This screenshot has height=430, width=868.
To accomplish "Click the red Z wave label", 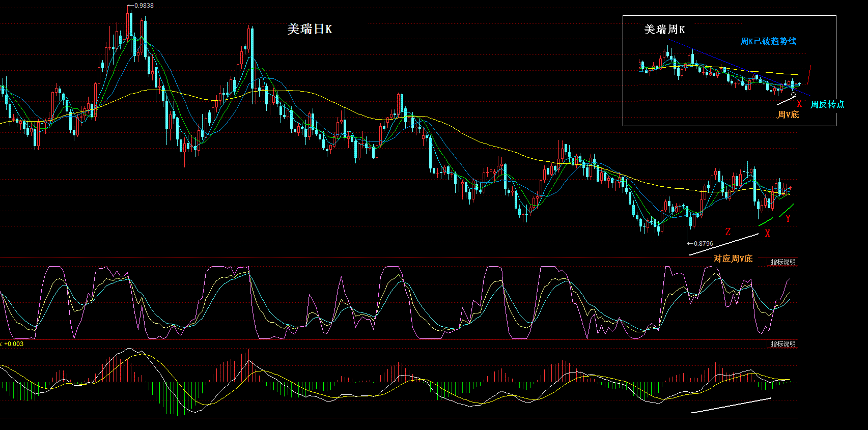I will point(728,232).
